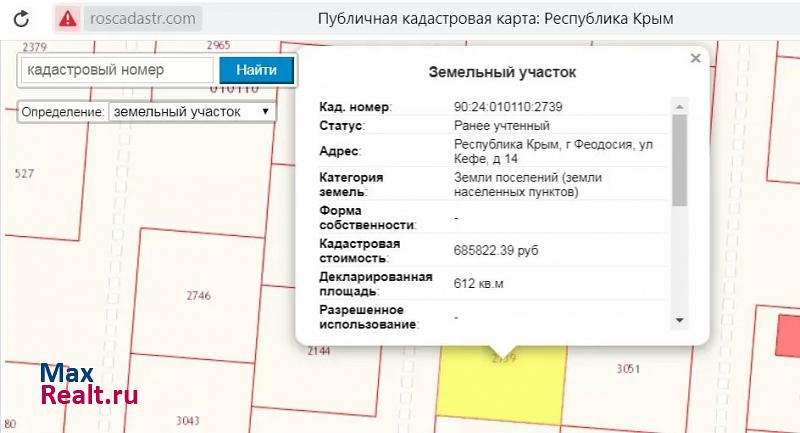Viewport: 800px width, 433px height.
Task: Click parcel 3043 on the map
Action: pyautogui.click(x=187, y=420)
